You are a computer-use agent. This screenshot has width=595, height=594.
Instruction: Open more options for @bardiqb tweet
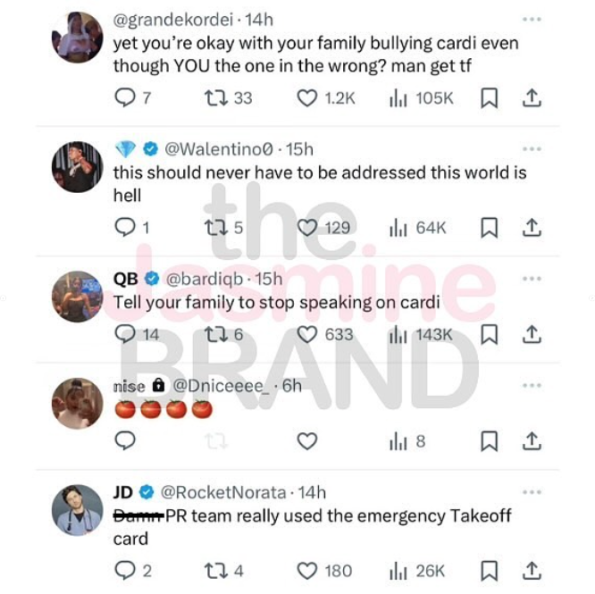pos(532,279)
